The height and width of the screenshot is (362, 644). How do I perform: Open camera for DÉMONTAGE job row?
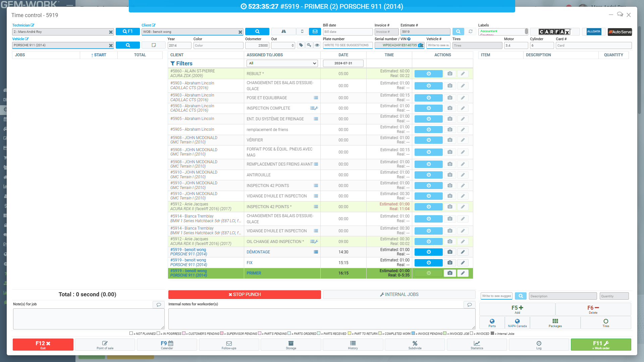(x=450, y=252)
